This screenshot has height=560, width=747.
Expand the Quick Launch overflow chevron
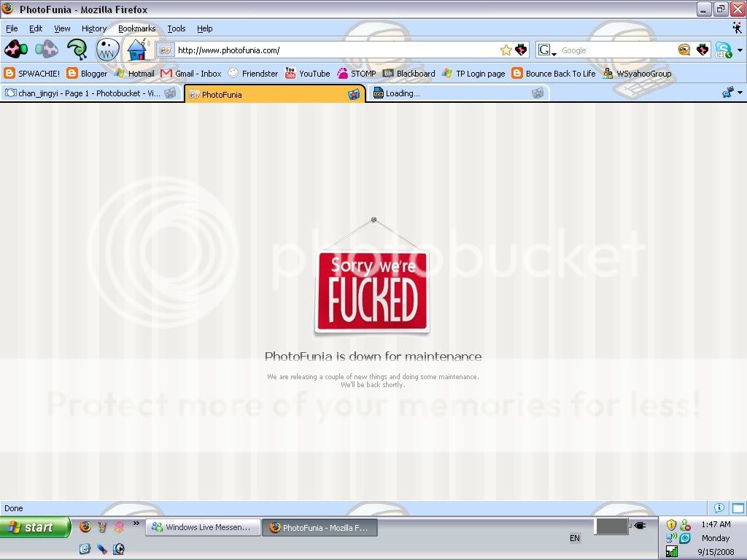[x=136, y=524]
